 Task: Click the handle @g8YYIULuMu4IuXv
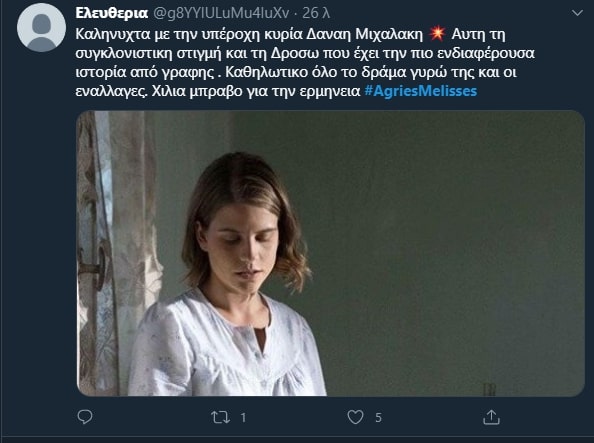pyautogui.click(x=221, y=13)
